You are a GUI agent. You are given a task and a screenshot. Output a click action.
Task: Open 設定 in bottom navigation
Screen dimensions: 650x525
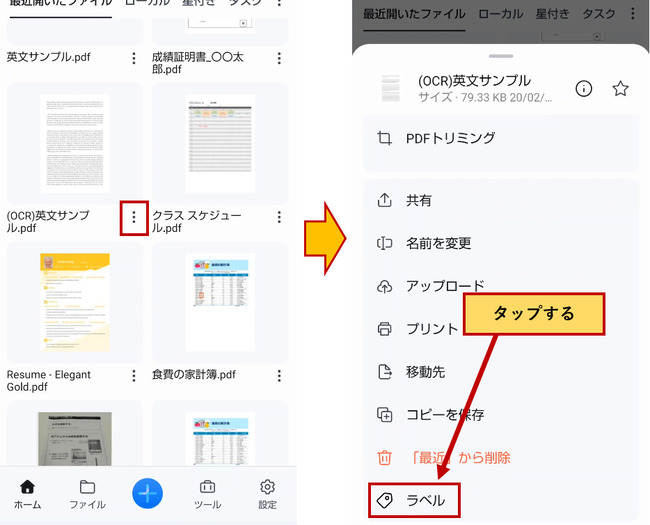tap(267, 495)
